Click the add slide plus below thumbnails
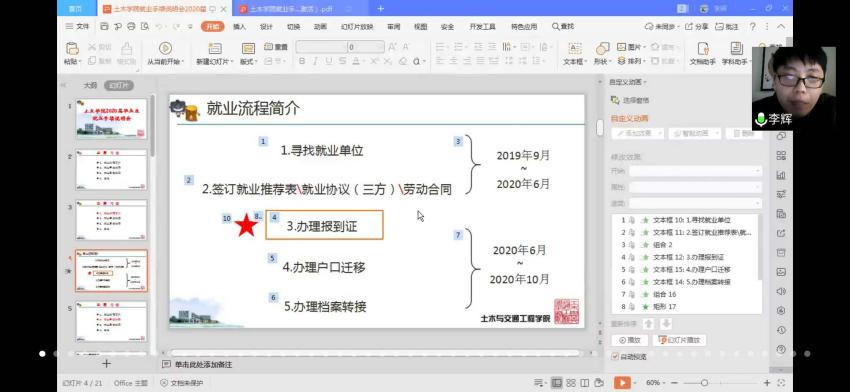Viewport: 850px width, 392px height. pos(106,363)
